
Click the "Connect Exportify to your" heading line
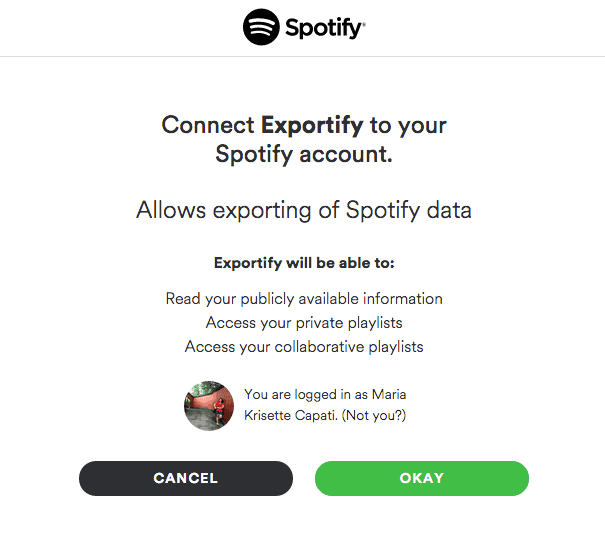(x=304, y=126)
